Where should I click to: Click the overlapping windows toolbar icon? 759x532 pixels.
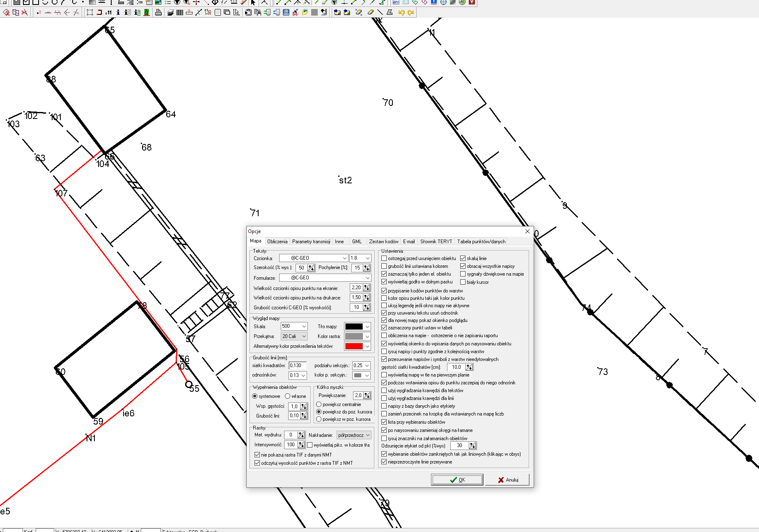[x=227, y=12]
